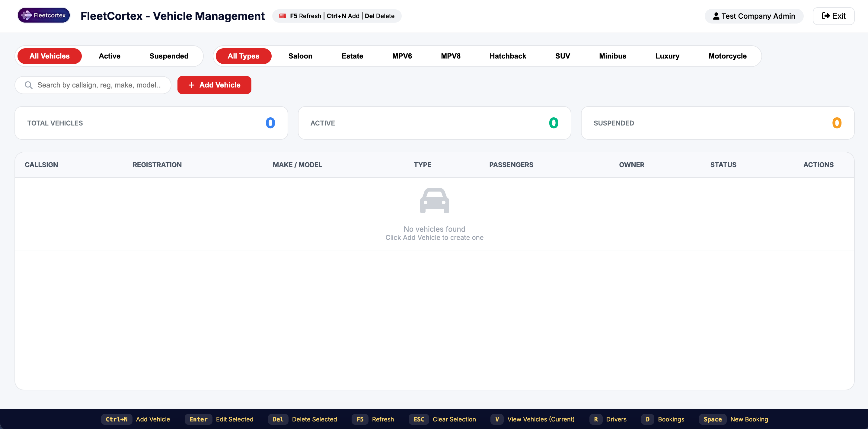Click the Actions column header
The image size is (868, 429).
click(818, 165)
